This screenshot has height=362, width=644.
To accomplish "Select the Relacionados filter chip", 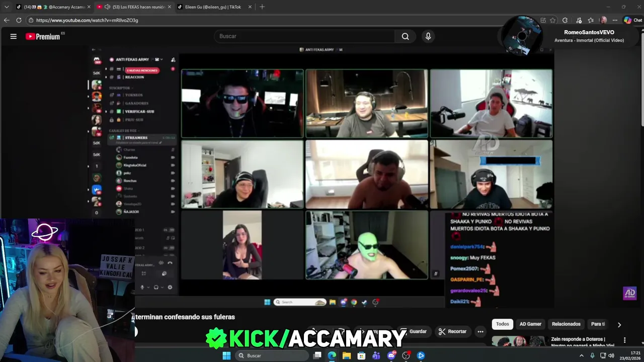I will pos(566,324).
